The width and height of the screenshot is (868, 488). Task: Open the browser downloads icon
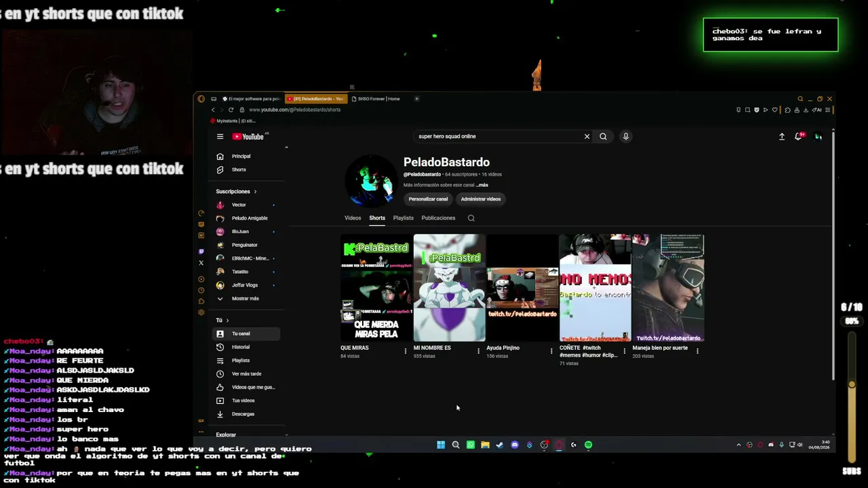(805, 110)
